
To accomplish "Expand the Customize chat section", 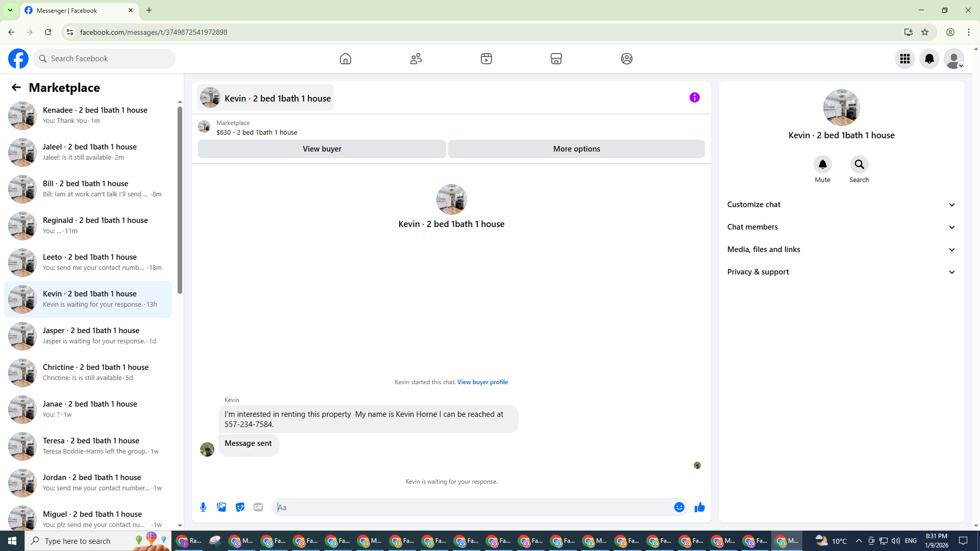I will (x=841, y=205).
